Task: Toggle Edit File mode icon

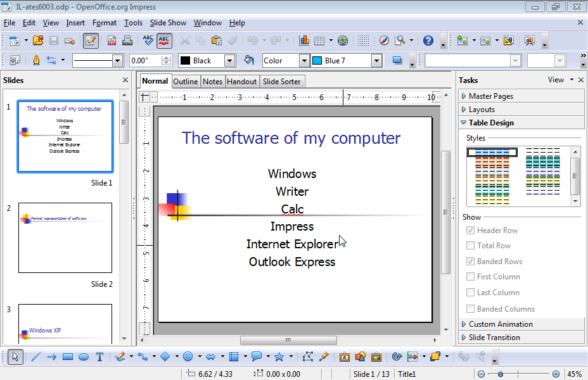Action: point(91,41)
